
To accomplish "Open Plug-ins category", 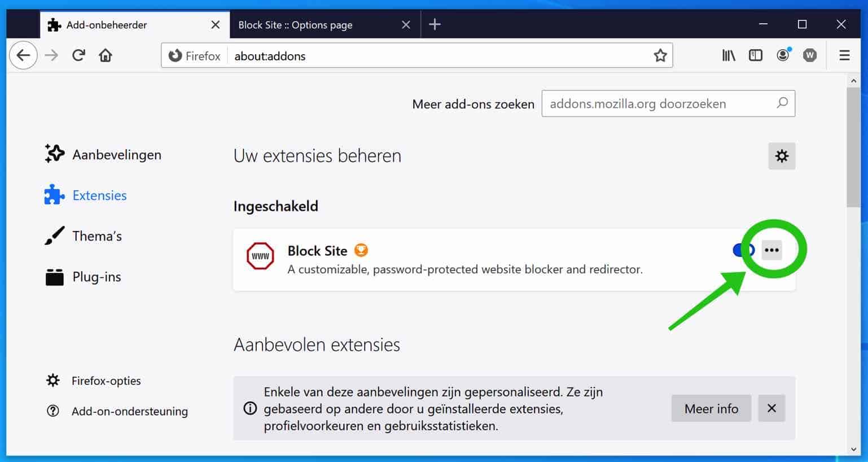I will click(83, 277).
